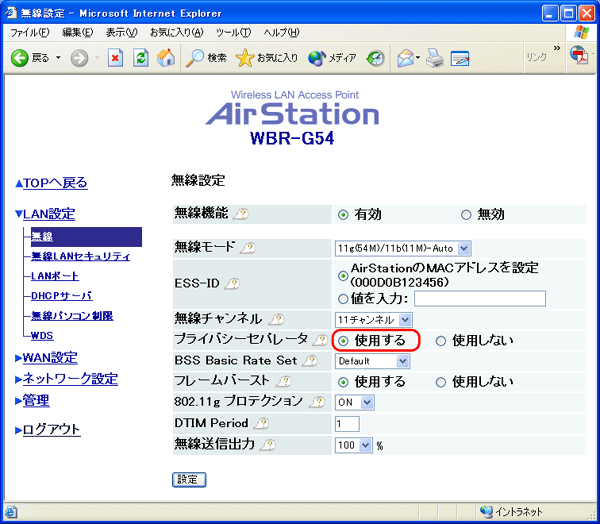Click the Edit page toolbar icon
The height and width of the screenshot is (524, 600).
tap(460, 59)
